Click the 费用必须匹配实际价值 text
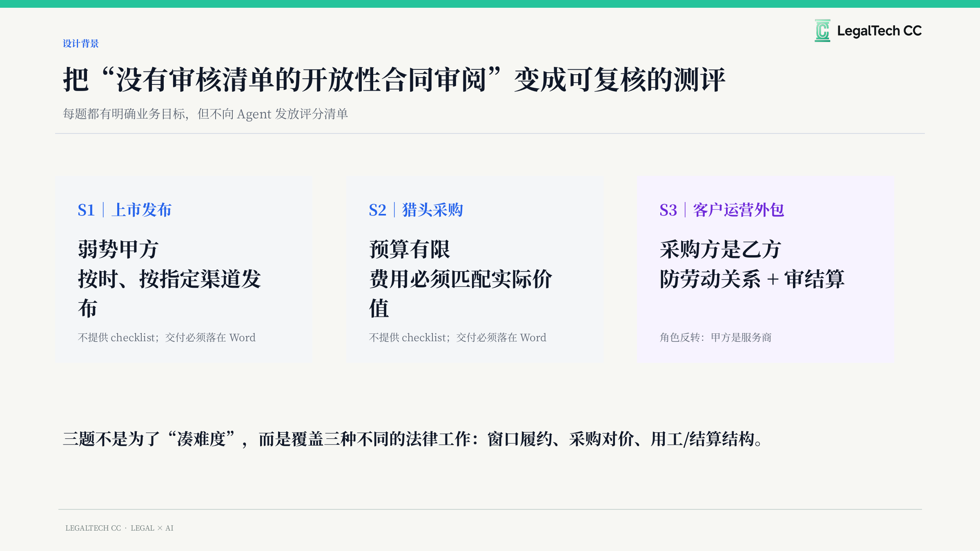The width and height of the screenshot is (980, 551). coord(461,294)
